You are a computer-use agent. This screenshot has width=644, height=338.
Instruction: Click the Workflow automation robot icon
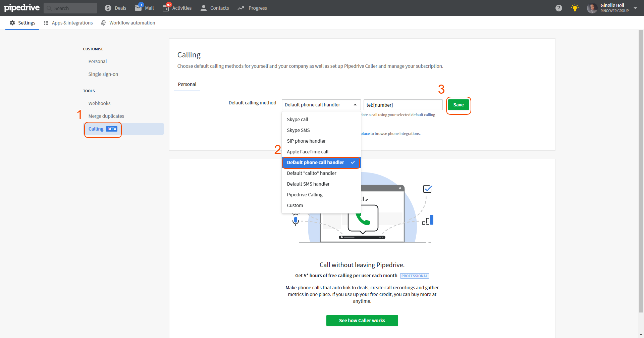coord(104,23)
